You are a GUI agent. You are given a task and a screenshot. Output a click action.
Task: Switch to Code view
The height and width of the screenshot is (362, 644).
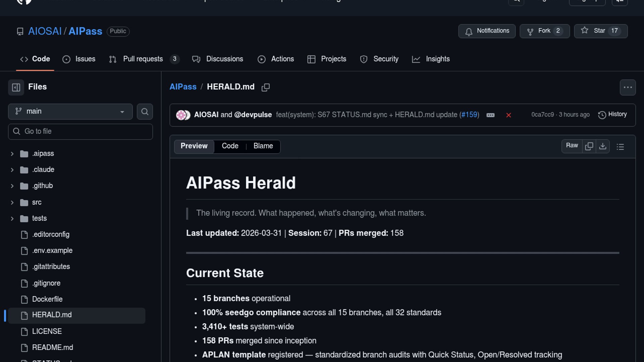click(230, 146)
